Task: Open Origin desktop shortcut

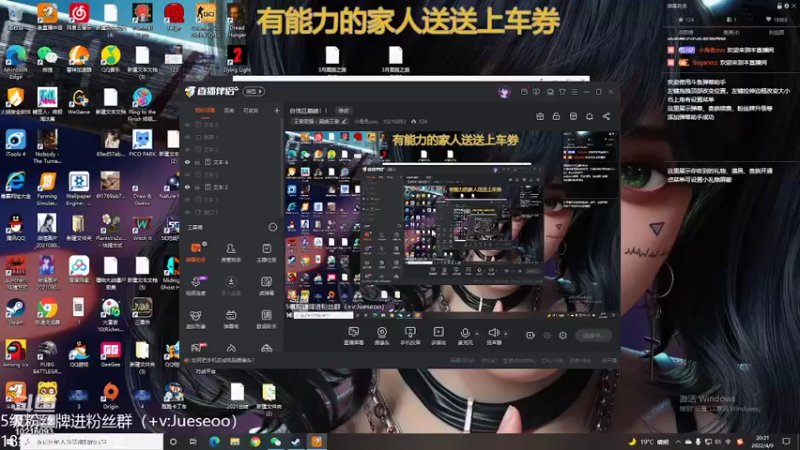Action: (x=110, y=396)
